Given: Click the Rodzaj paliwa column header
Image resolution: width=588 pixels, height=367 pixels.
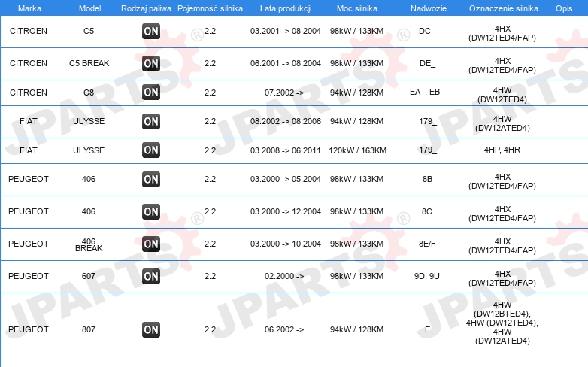Looking at the screenshot, I should (147, 8).
